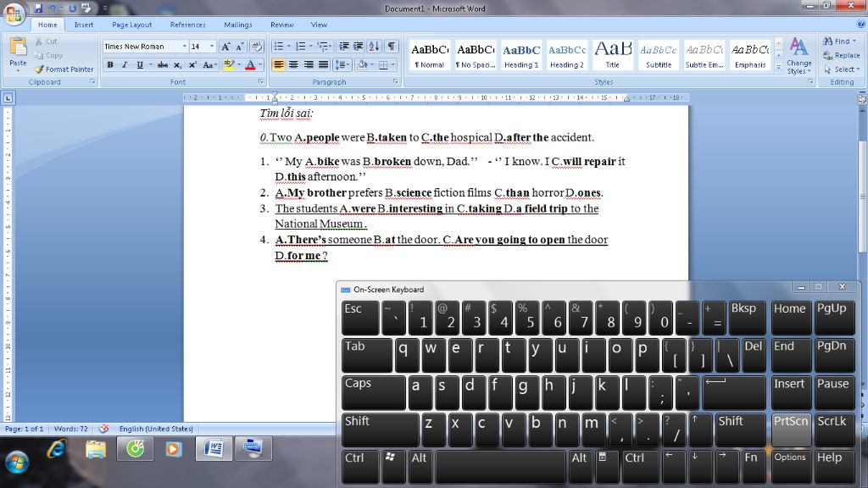The width and height of the screenshot is (868, 488).
Task: Click Find in Editing group
Action: pyautogui.click(x=839, y=41)
